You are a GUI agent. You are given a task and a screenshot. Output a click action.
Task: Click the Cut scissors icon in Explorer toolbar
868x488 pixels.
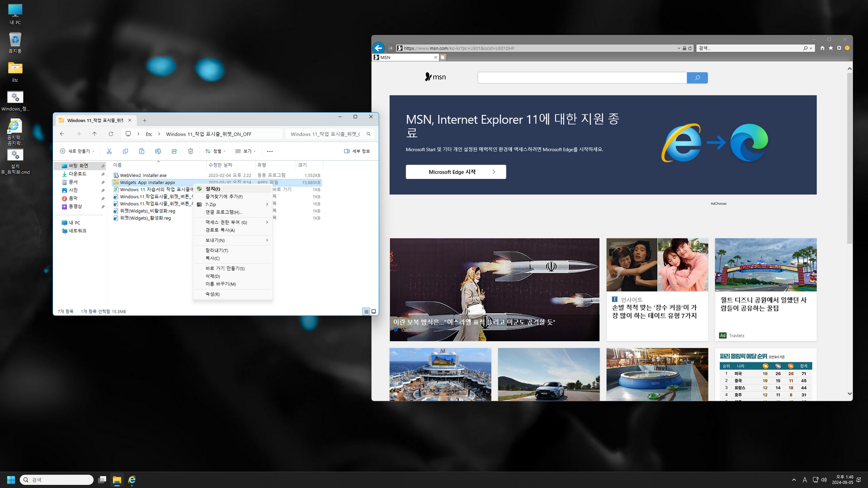pyautogui.click(x=109, y=151)
